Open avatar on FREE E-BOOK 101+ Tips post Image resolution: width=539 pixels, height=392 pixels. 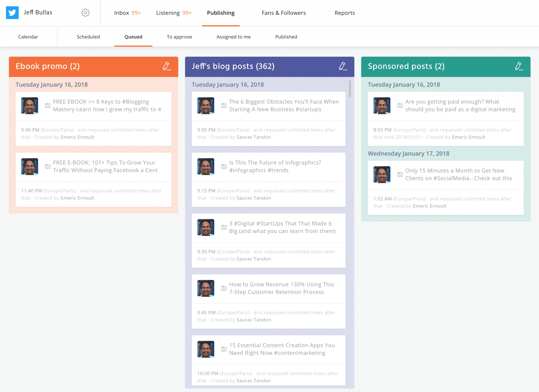[x=29, y=166]
